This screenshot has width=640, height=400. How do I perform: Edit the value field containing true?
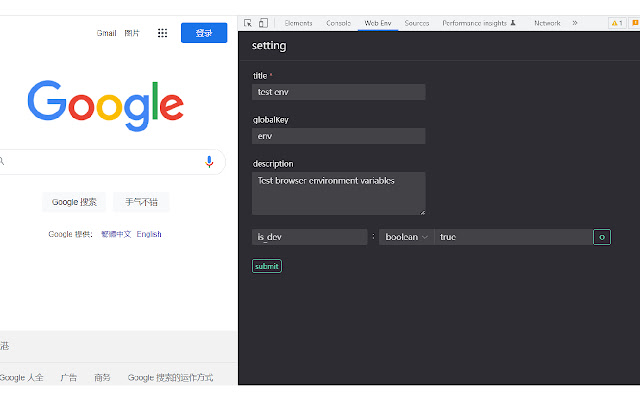tap(513, 237)
